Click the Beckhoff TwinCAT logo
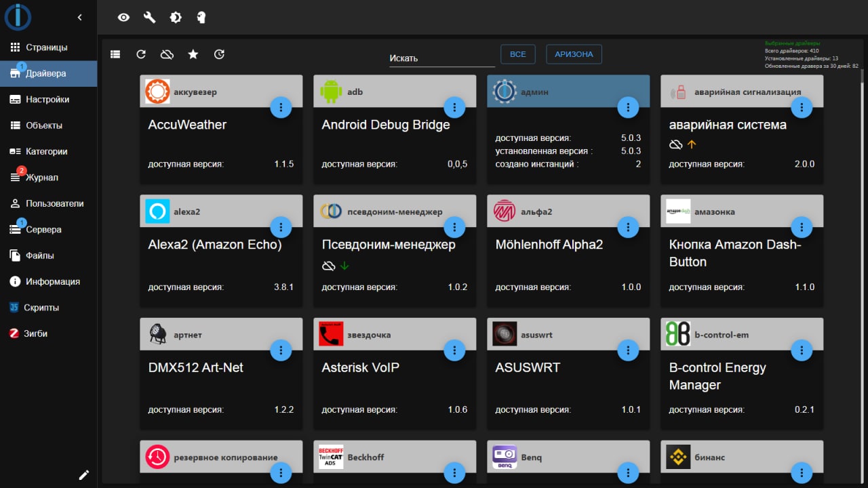Image resolution: width=868 pixels, height=488 pixels. coord(331,457)
